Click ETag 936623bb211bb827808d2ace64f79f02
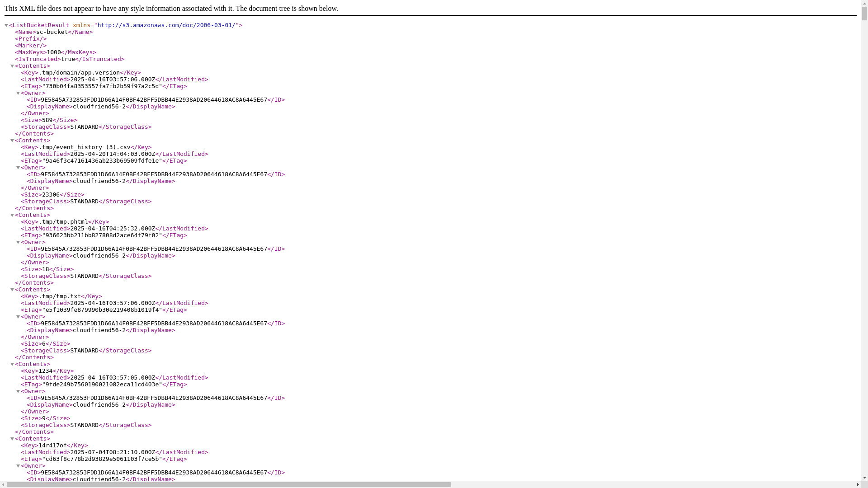 tap(102, 235)
